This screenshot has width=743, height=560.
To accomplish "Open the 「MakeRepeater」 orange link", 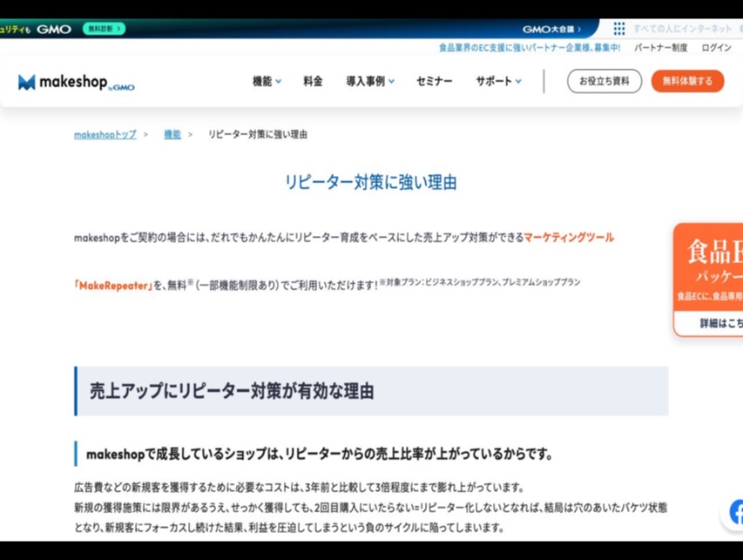I will (113, 286).
